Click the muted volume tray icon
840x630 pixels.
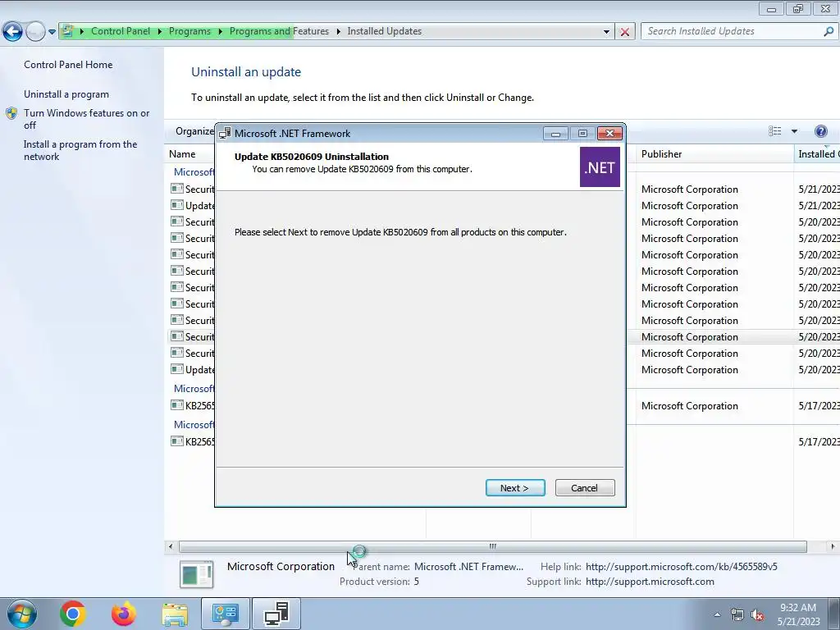(757, 615)
